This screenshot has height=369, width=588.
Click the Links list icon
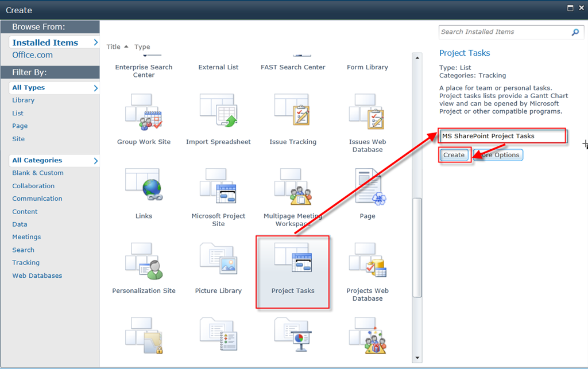pos(144,187)
